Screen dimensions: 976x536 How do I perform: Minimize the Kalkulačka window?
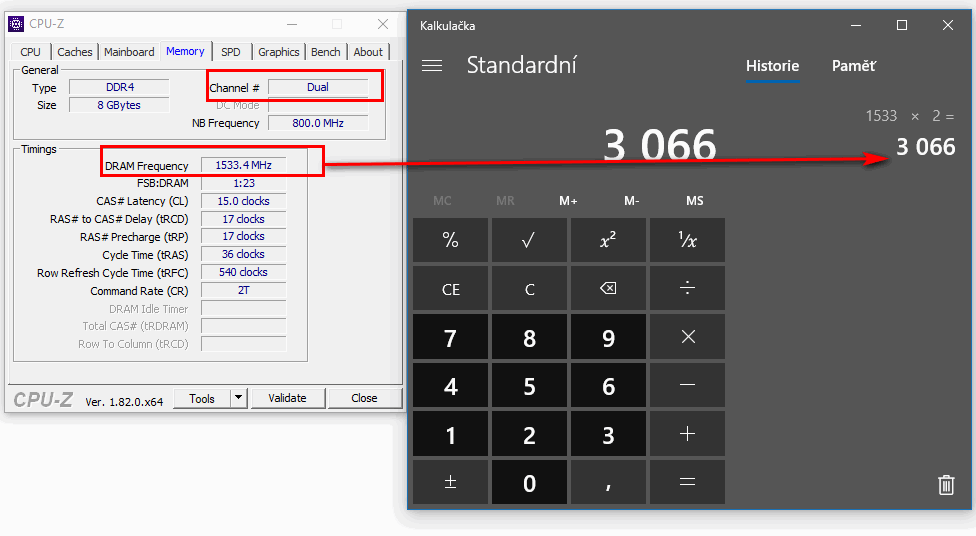point(856,25)
